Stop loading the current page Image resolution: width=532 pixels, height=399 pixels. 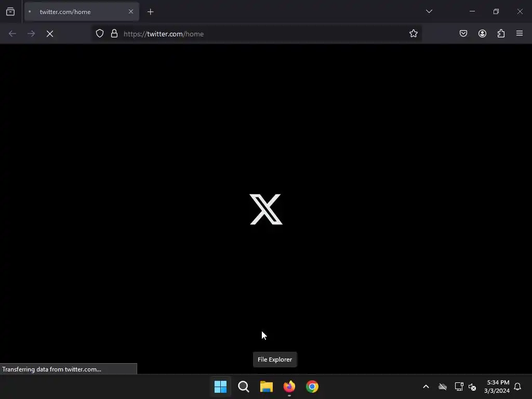point(50,34)
